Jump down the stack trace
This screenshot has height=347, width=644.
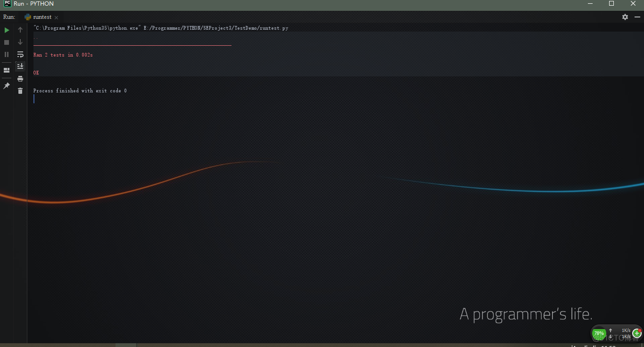coord(20,42)
